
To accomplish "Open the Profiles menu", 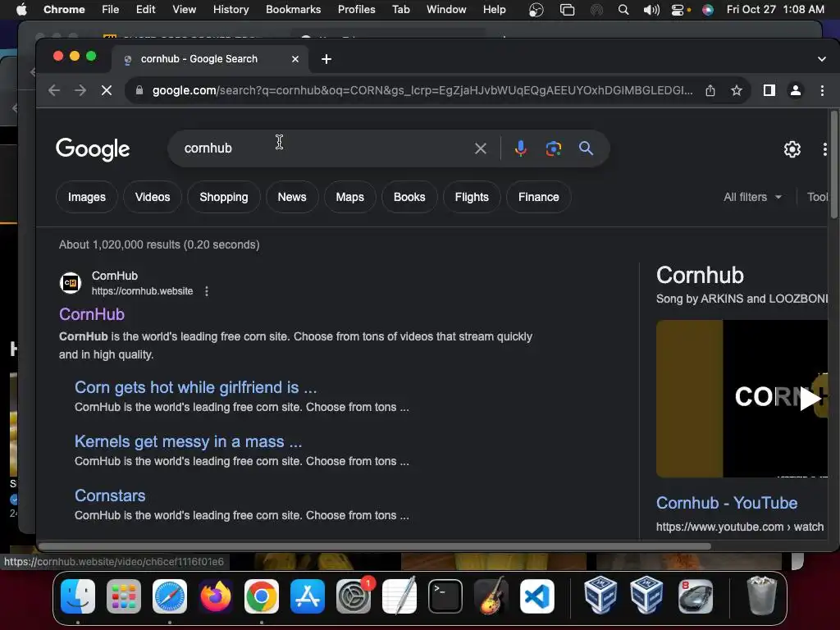I will click(356, 10).
